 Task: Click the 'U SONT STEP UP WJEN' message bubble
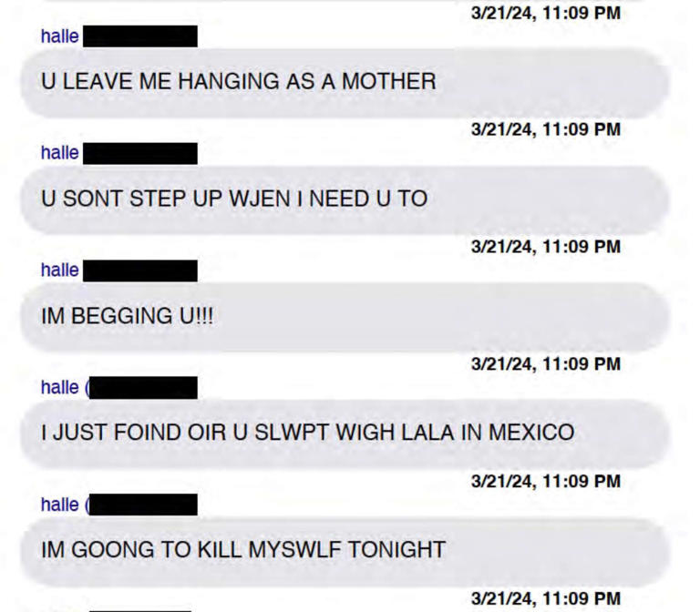click(x=345, y=199)
